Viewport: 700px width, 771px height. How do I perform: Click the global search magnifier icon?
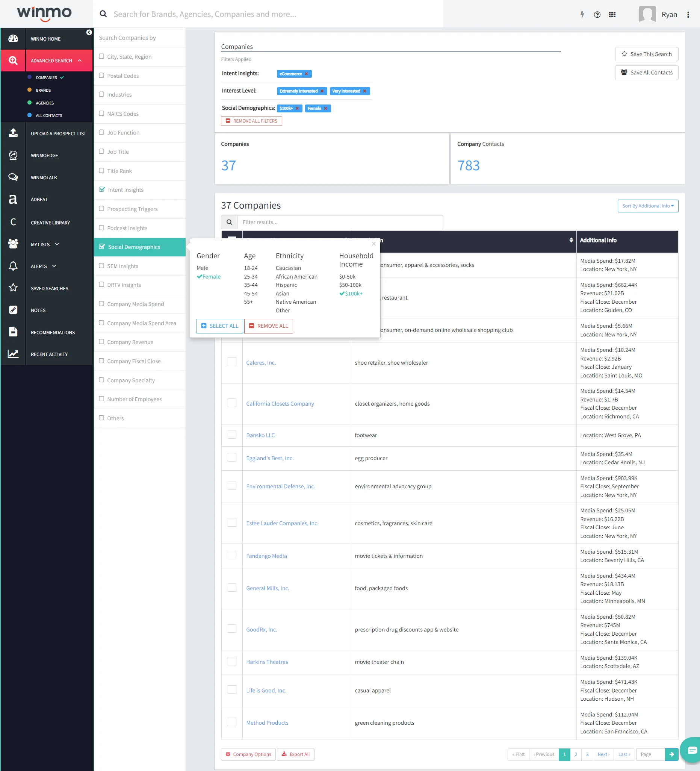[103, 14]
